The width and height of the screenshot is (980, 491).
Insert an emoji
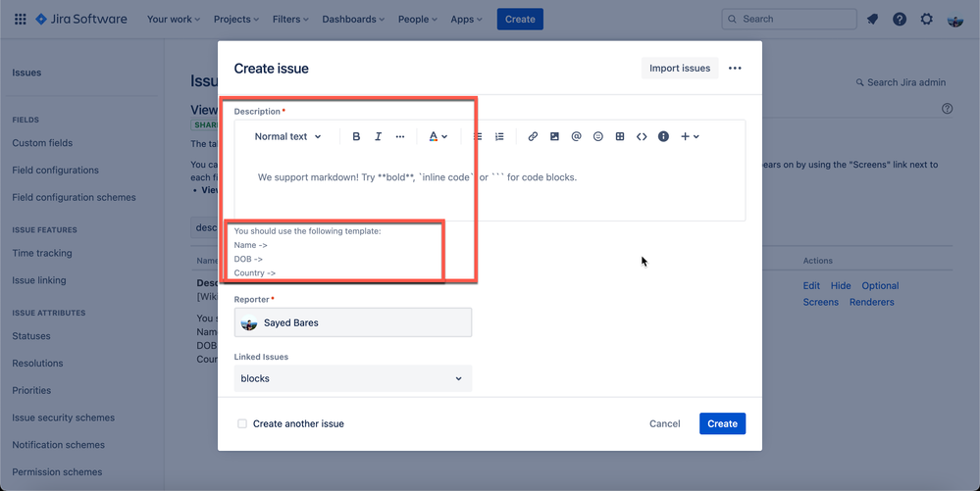click(x=598, y=136)
